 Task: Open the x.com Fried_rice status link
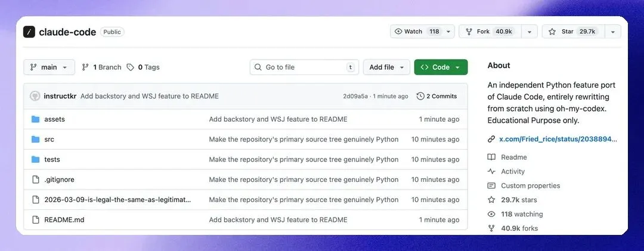558,139
